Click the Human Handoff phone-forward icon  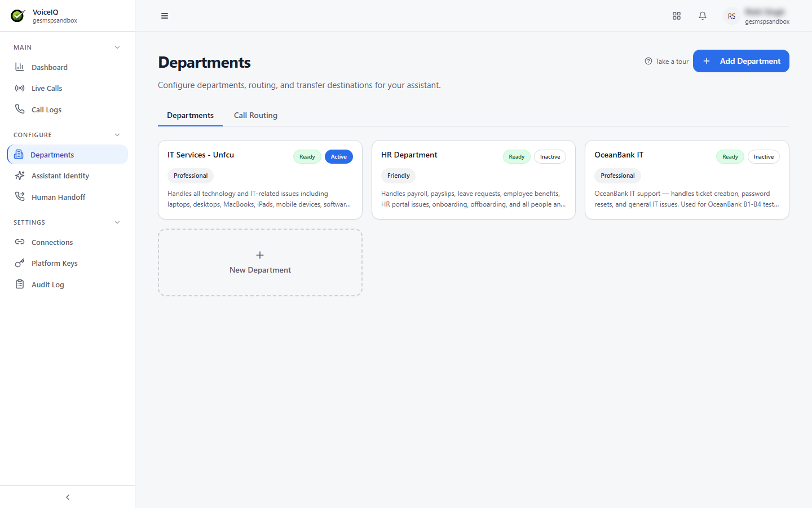(x=20, y=197)
